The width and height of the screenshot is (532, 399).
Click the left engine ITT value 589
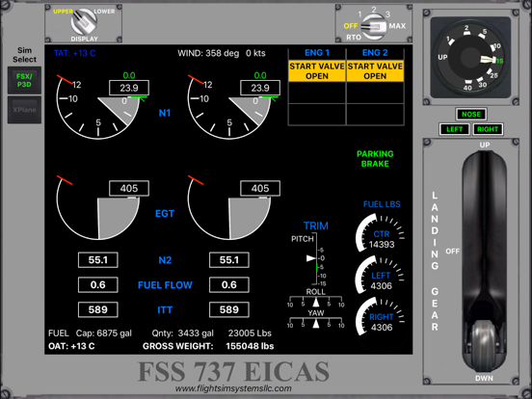click(x=98, y=309)
